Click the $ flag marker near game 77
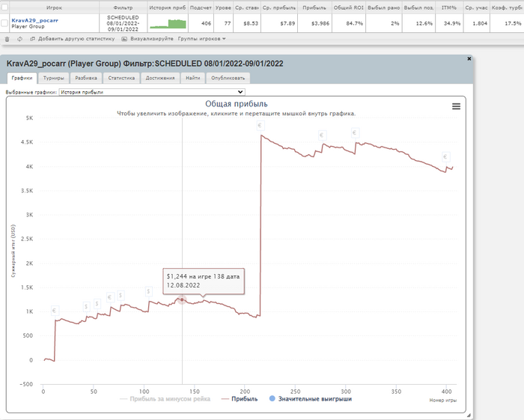The width and height of the screenshot is (524, 420). 121,296
